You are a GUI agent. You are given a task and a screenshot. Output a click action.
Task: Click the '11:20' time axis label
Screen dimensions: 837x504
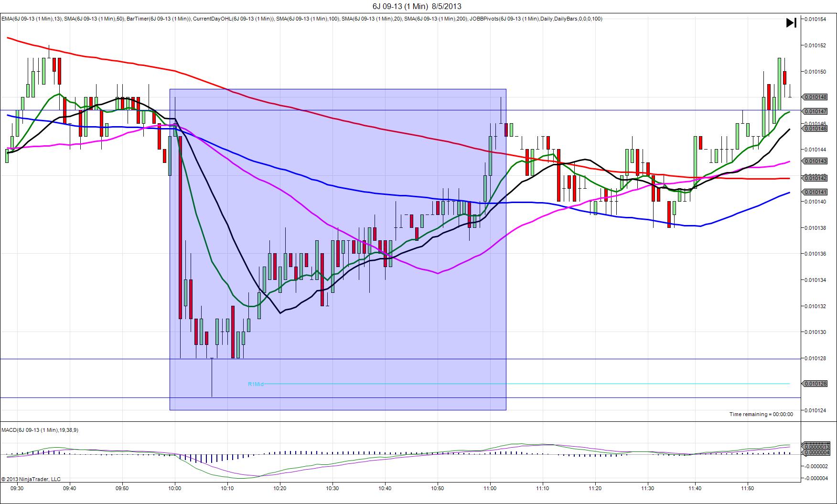point(595,488)
